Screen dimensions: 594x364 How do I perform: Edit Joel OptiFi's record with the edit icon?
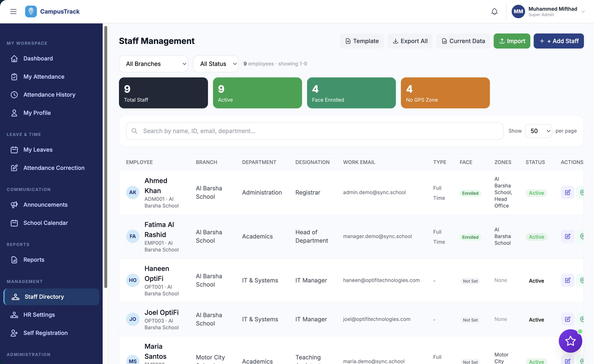coord(567,319)
